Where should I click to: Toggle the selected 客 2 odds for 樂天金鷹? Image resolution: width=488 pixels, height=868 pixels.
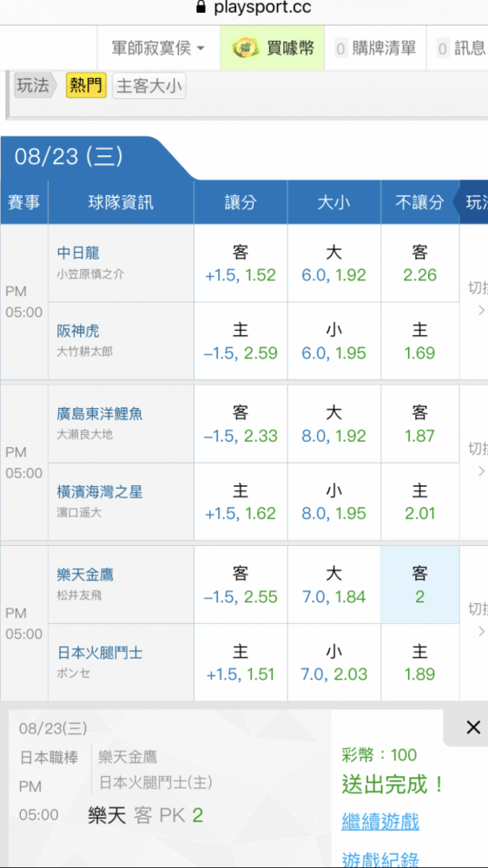(x=420, y=584)
